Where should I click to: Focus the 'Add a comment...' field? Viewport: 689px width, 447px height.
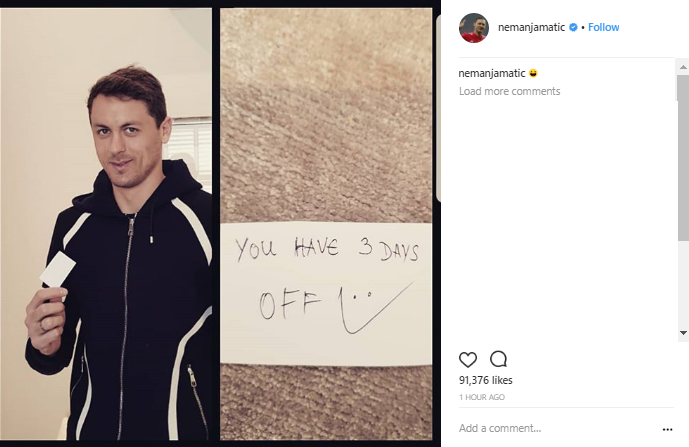pyautogui.click(x=556, y=428)
